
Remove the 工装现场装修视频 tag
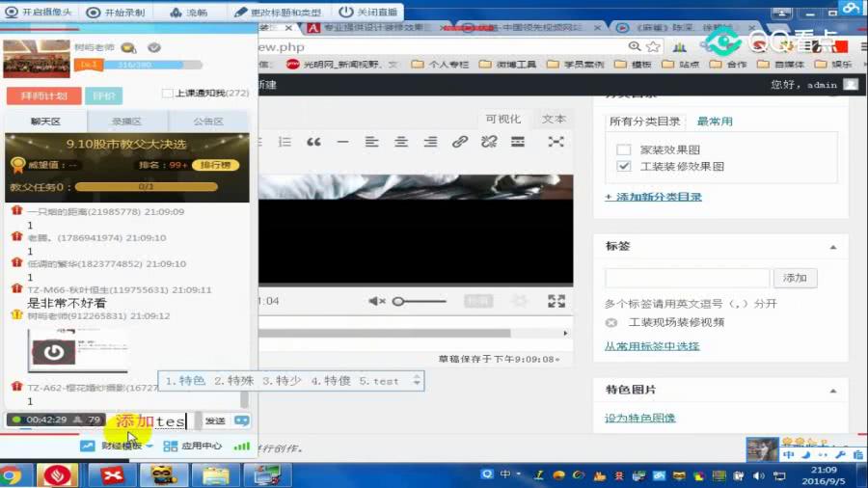[610, 323]
